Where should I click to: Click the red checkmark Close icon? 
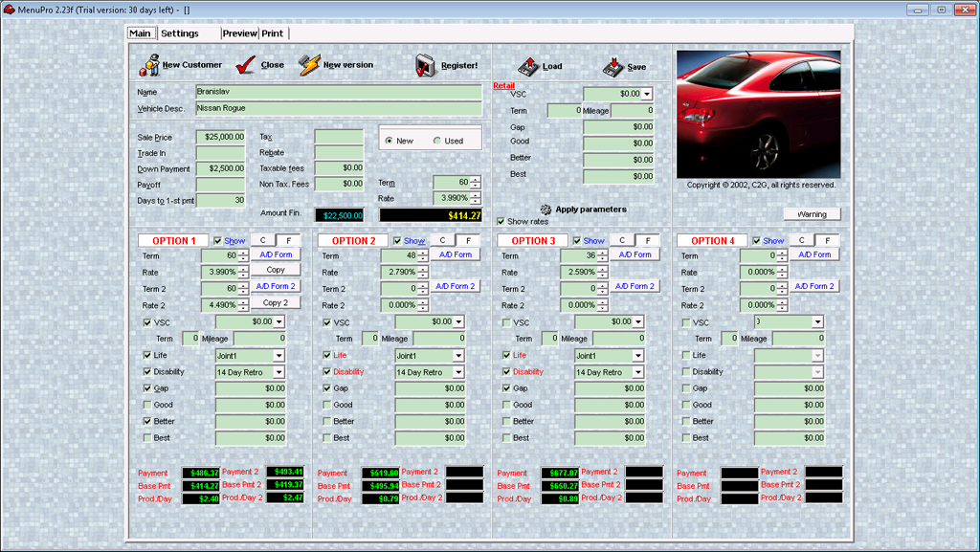tap(246, 65)
